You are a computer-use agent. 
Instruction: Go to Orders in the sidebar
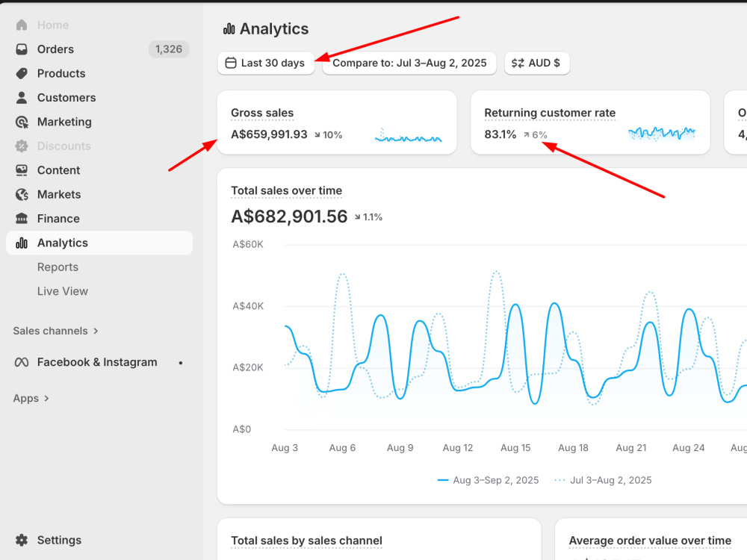[99, 49]
